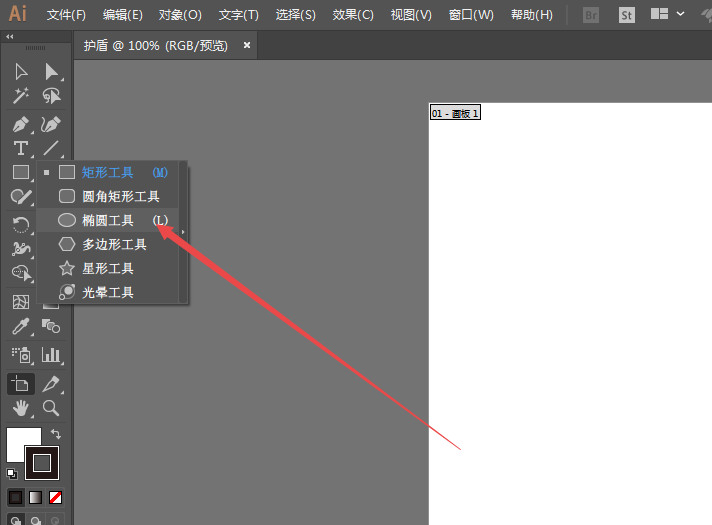Select the Slice tool
The width and height of the screenshot is (712, 525).
(x=51, y=384)
